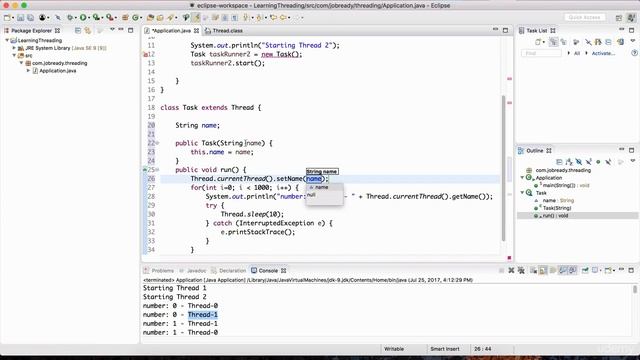Select name : String field in Outline
This screenshot has width=640, height=360.
[558, 201]
